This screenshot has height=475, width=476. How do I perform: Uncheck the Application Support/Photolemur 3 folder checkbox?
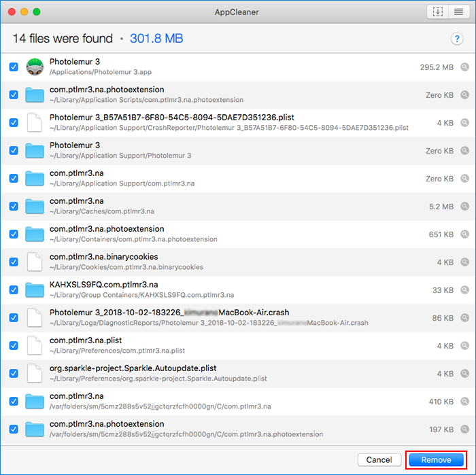pos(14,150)
